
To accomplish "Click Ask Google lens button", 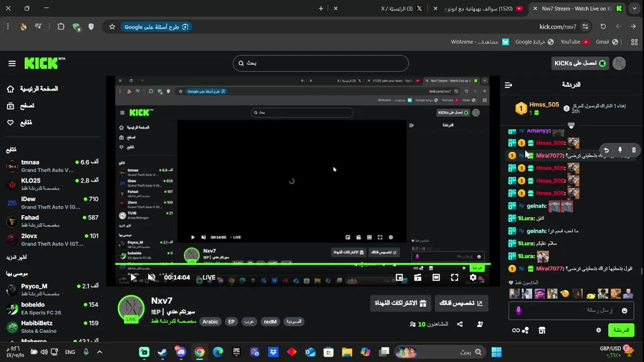I will pyautogui.click(x=156, y=27).
